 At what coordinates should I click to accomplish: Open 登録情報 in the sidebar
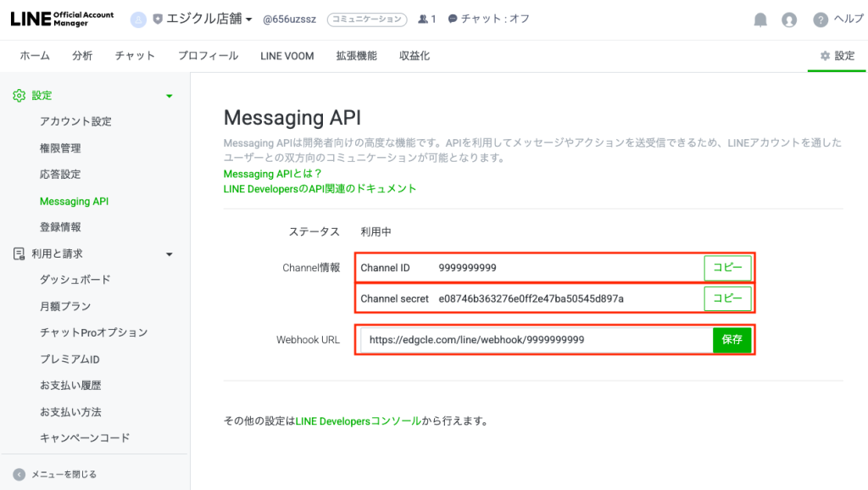point(60,227)
